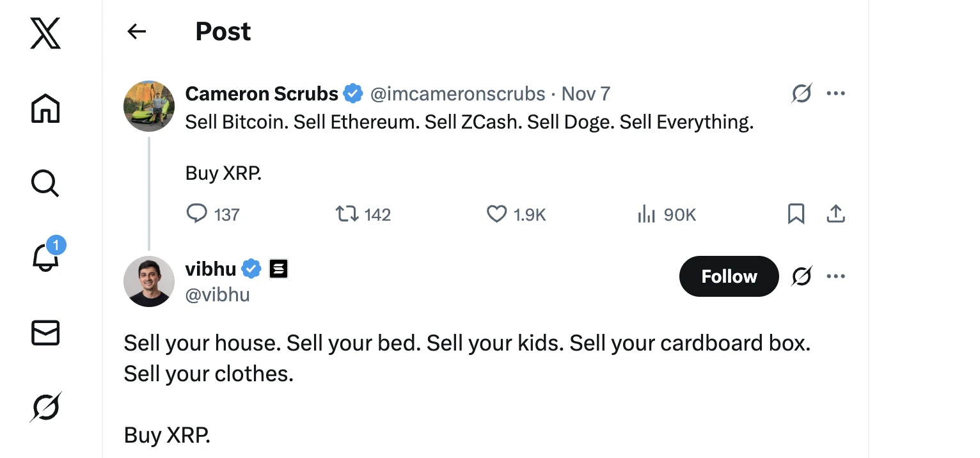This screenshot has height=458, width=980.
Task: Open the more options menu on vibhu's reply
Action: coord(835,276)
